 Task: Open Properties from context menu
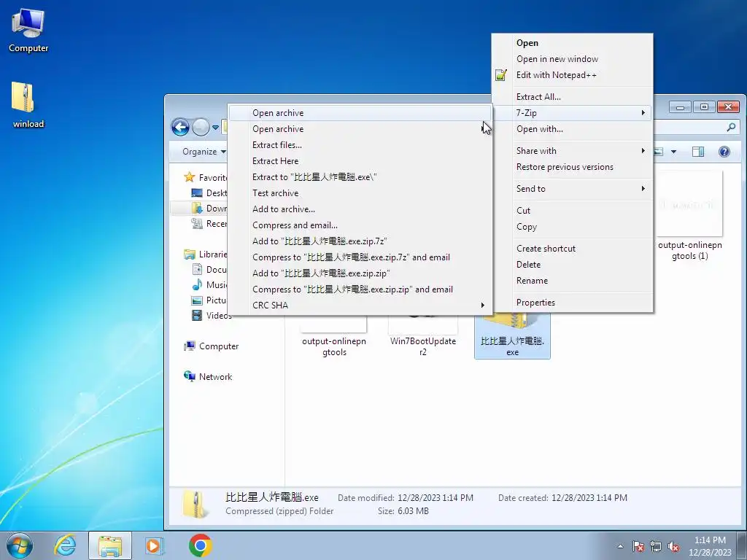[572, 303]
